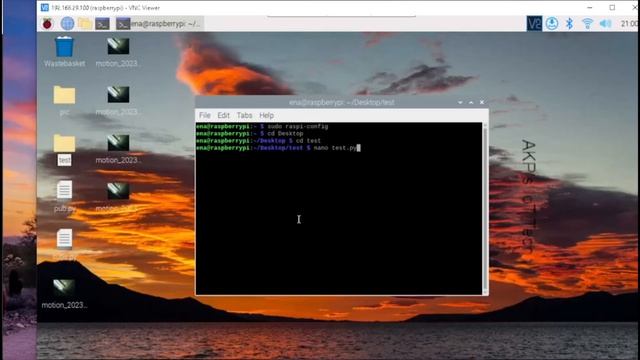Maximize the terminal window with up arrow
The height and width of the screenshot is (360, 640).
471,102
